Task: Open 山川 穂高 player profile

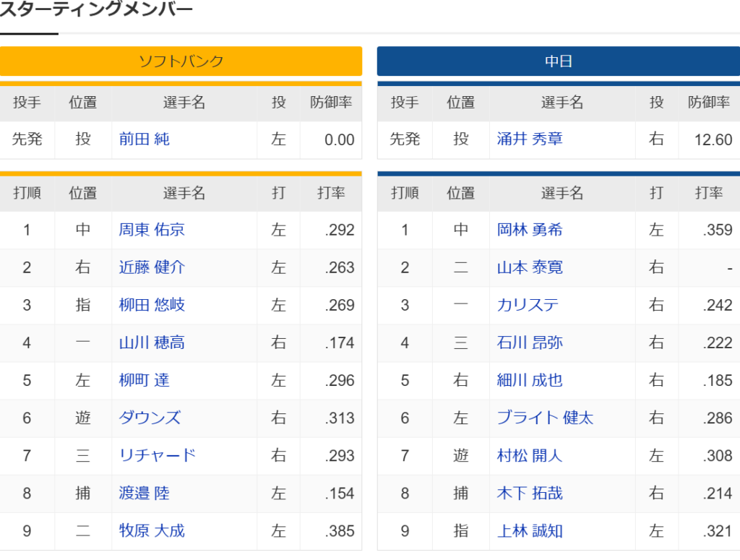Action: pyautogui.click(x=152, y=343)
